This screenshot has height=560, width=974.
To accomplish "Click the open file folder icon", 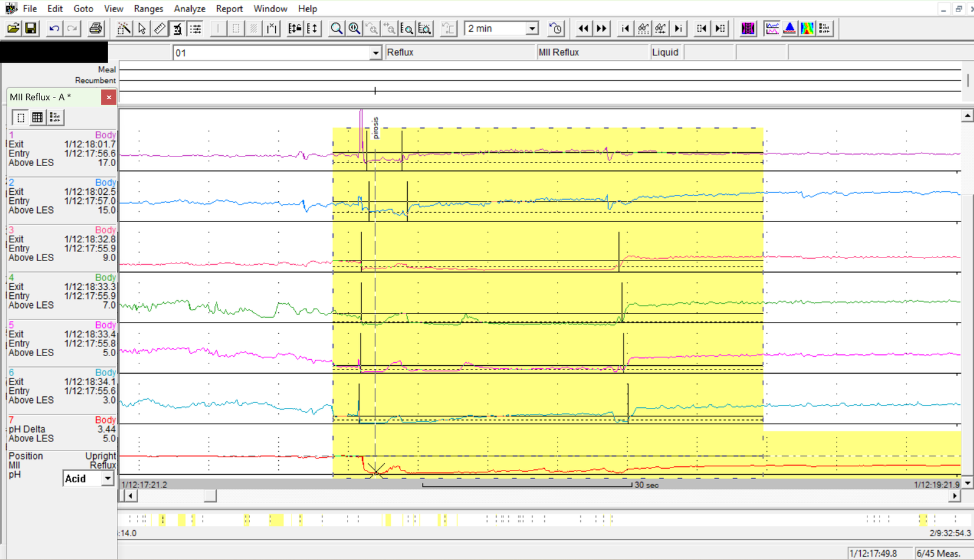I will click(13, 29).
